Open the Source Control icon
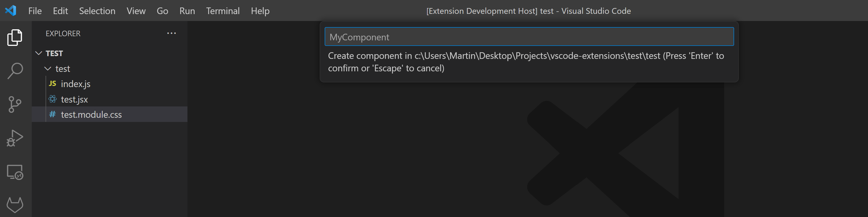The width and height of the screenshot is (868, 217). (15, 104)
